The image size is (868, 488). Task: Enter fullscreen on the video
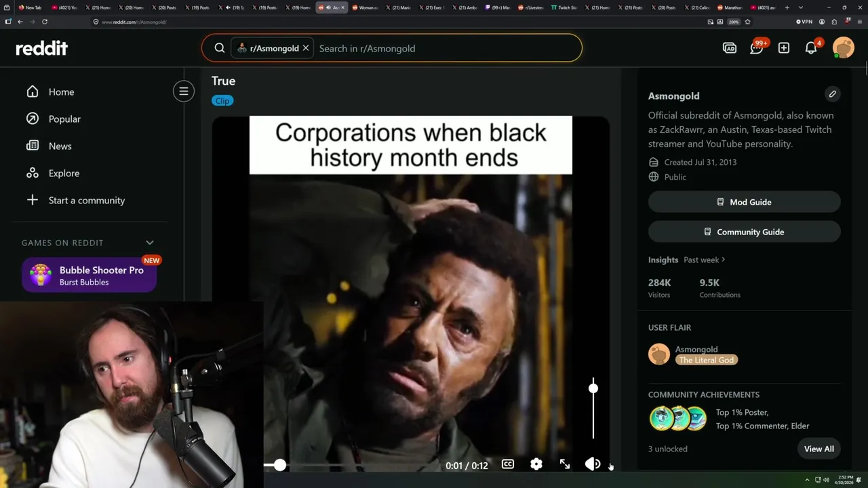[565, 464]
